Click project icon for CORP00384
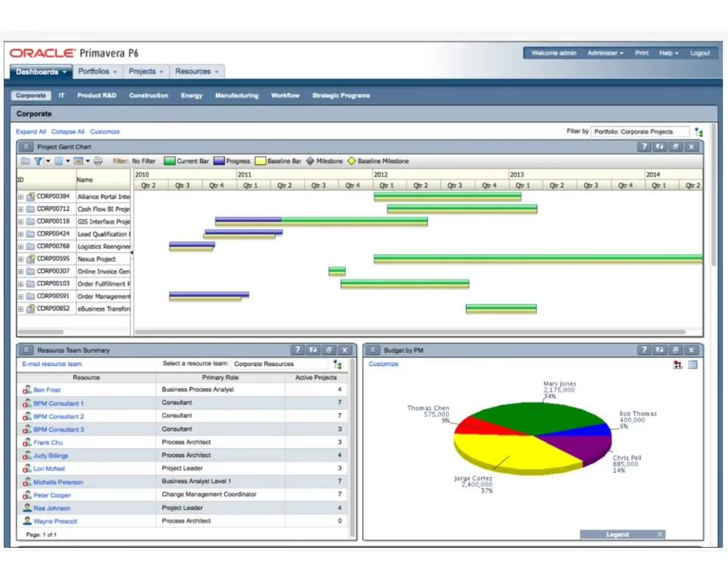The height and width of the screenshot is (582, 728). coord(30,196)
